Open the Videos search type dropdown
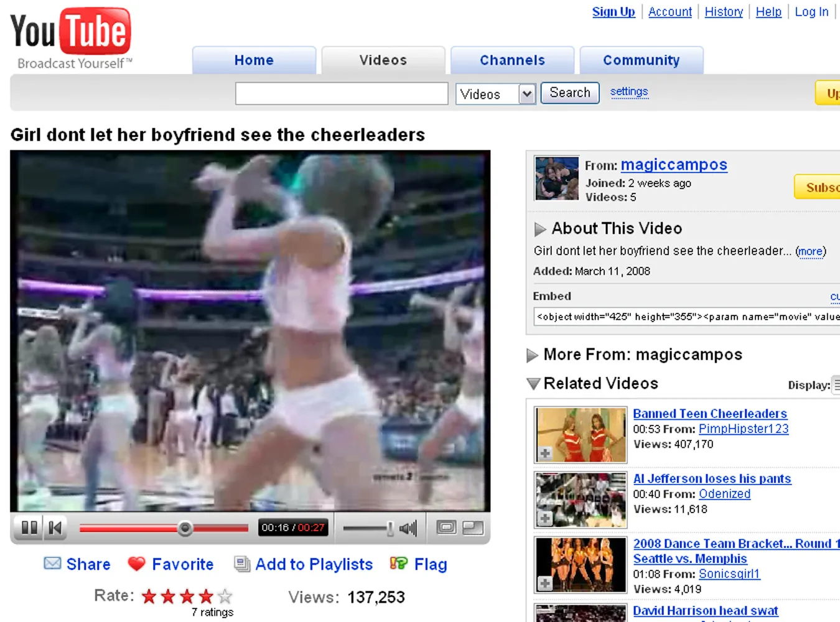Viewport: 840px width, 622px height. pyautogui.click(x=527, y=94)
